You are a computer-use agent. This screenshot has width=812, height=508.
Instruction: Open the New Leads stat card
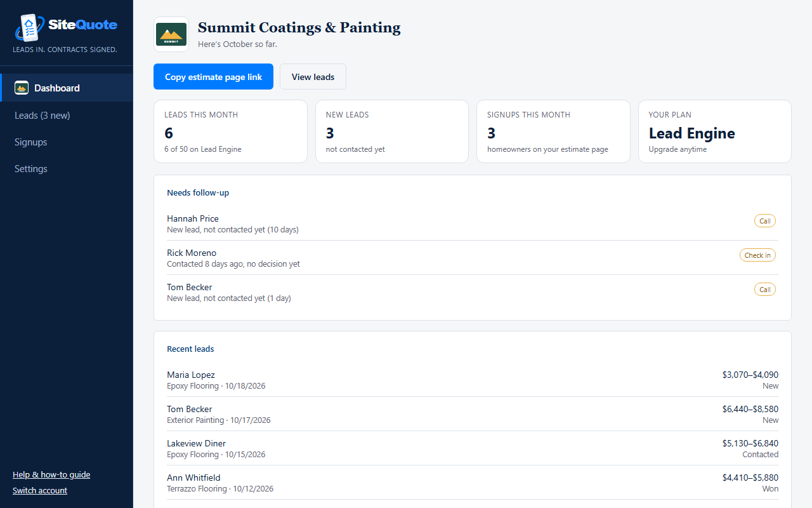click(x=392, y=131)
